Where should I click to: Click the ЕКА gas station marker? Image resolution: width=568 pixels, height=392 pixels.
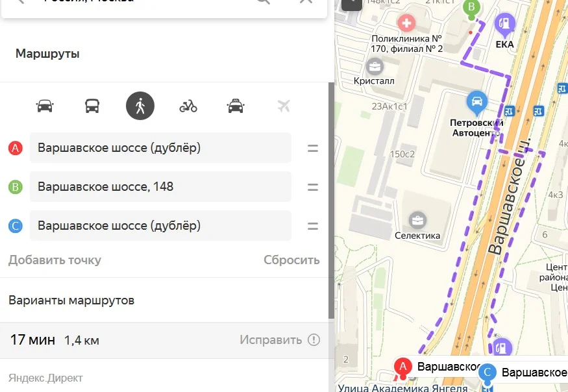[x=504, y=23]
